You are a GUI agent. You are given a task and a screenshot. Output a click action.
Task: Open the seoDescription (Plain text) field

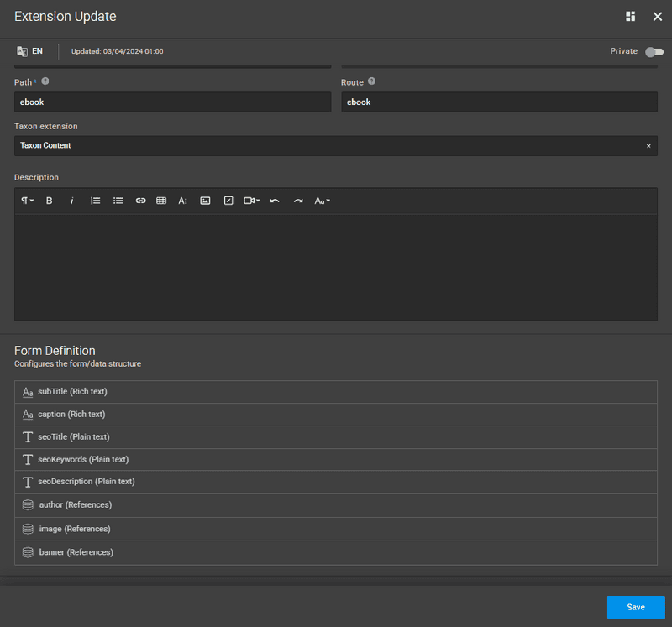point(336,482)
